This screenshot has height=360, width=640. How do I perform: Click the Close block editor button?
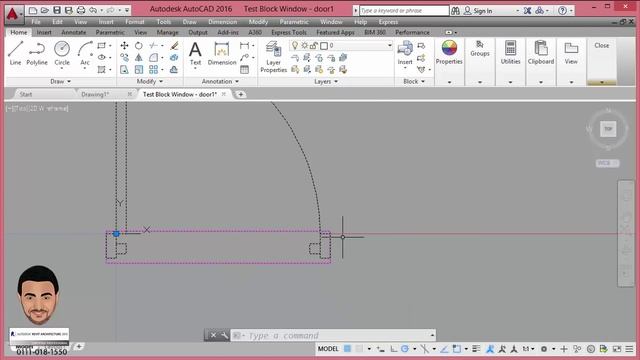(602, 45)
